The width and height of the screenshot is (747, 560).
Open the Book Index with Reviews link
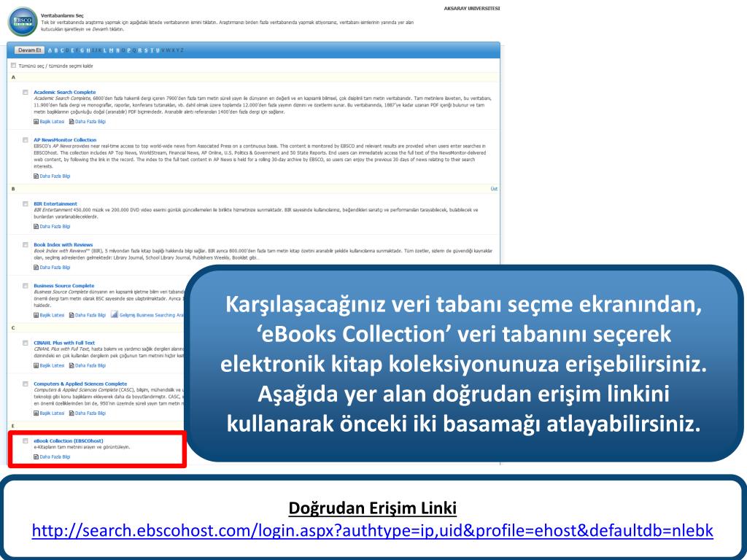tap(63, 245)
